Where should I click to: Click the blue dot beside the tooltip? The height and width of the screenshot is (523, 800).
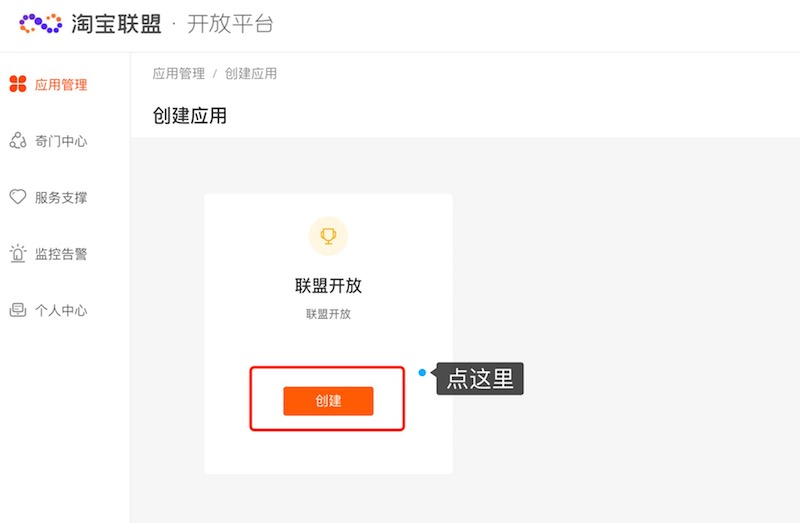(422, 373)
